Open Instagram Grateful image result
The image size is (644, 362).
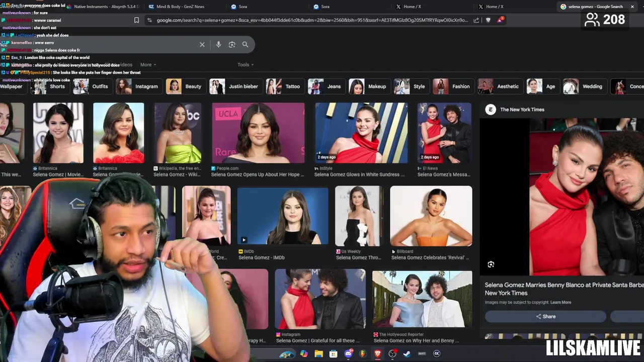(x=320, y=300)
